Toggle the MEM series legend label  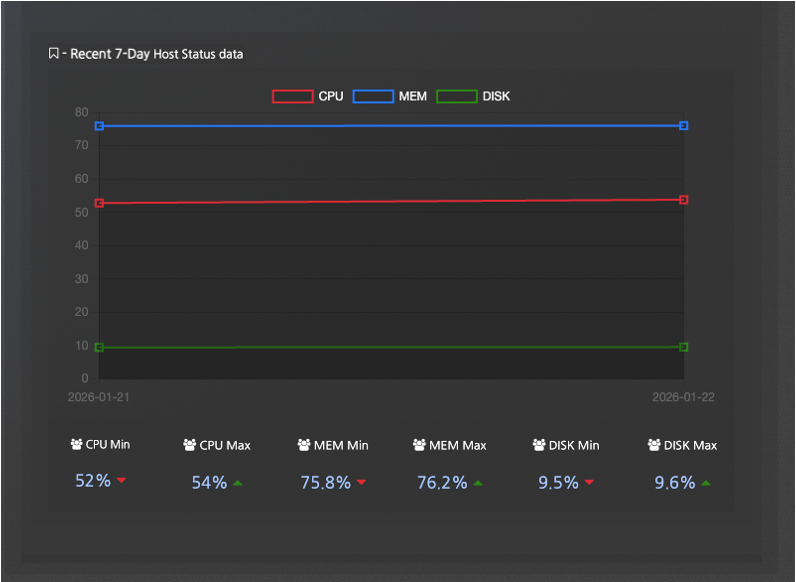[413, 97]
